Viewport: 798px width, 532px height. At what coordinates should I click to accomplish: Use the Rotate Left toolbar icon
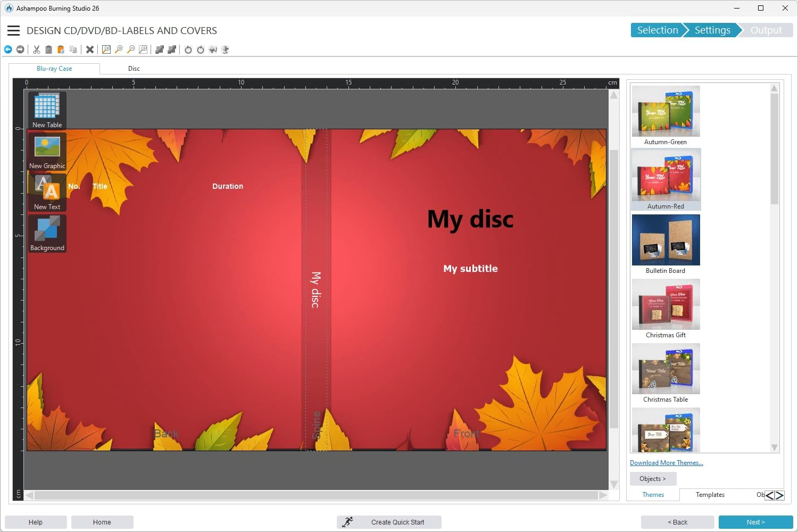188,49
